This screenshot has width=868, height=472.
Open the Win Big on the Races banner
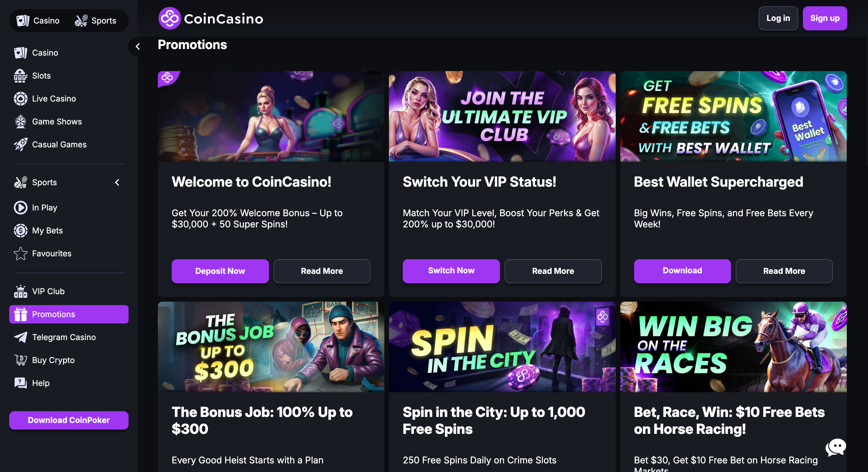pyautogui.click(x=733, y=347)
